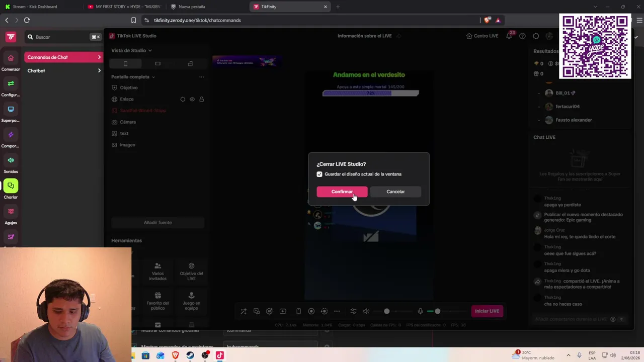Screen dimensions: 644x362
Task: Open the lightning bolt actions section
Action: tap(11, 135)
